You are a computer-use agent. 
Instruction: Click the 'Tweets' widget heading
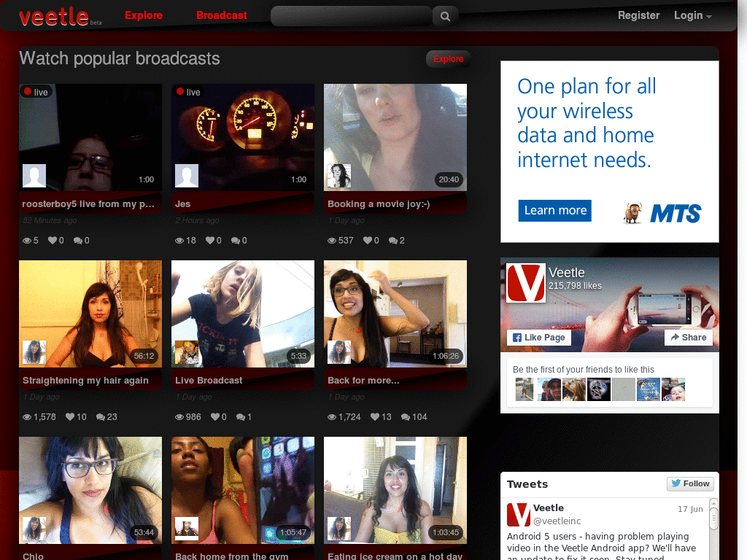pyautogui.click(x=527, y=484)
